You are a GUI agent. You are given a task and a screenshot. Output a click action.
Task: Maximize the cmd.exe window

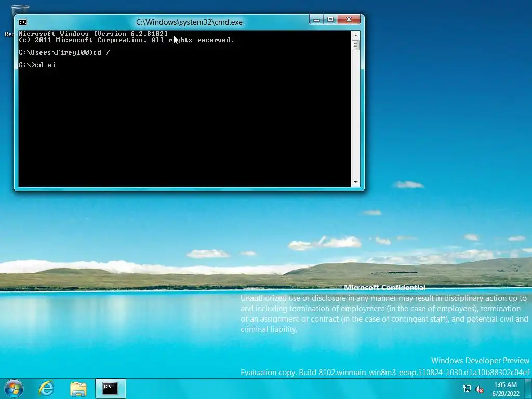(330, 20)
